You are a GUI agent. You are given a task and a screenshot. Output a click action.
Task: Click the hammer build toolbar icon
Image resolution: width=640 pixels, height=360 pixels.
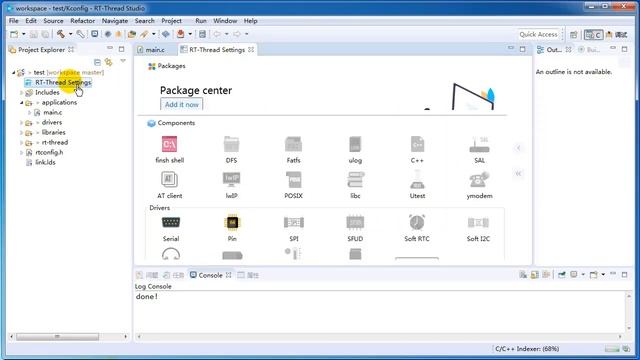(x=61, y=34)
